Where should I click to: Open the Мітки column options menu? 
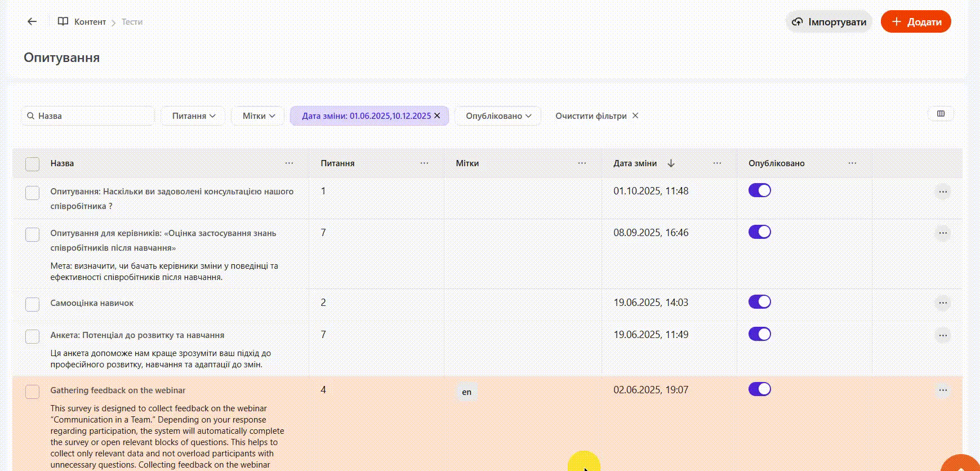582,163
